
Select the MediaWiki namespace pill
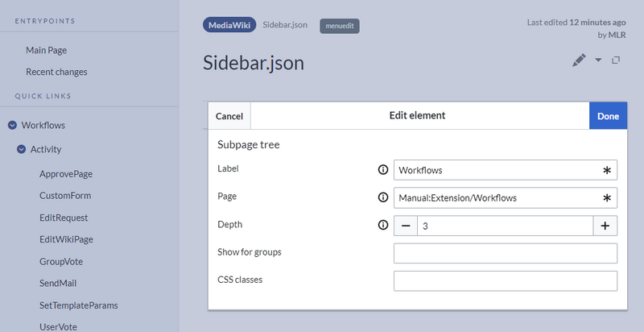pos(229,25)
